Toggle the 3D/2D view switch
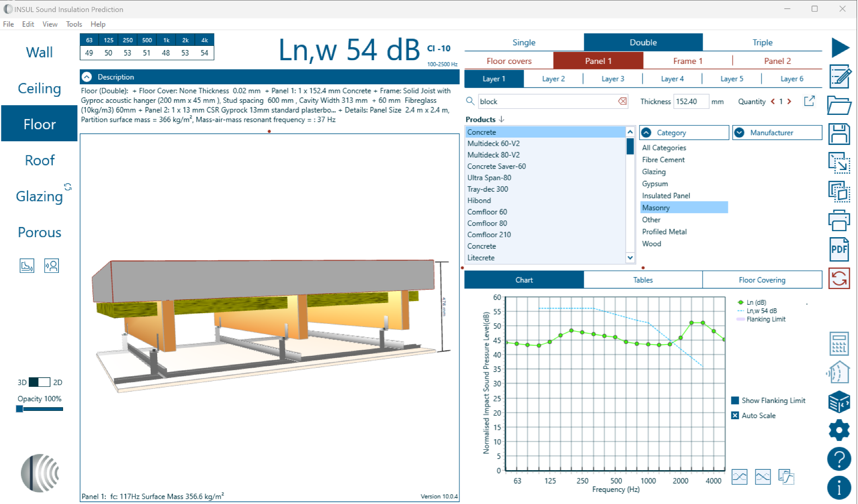Screen dimensions: 858x504 39,382
